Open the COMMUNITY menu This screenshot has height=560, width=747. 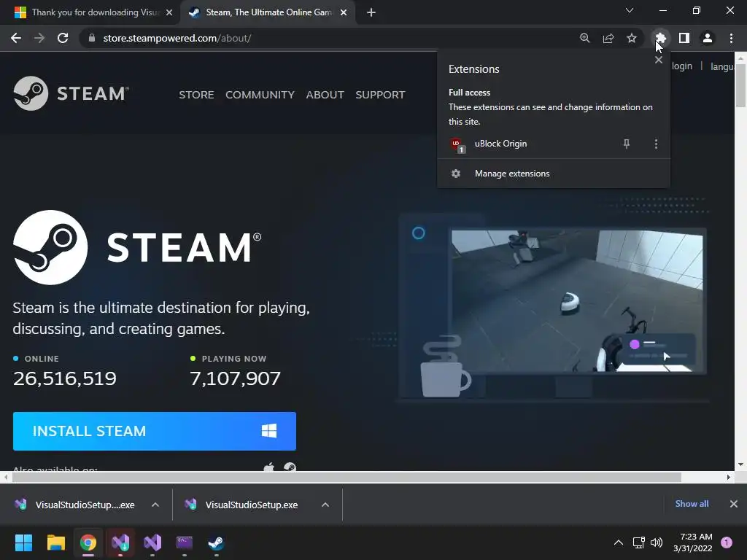point(260,95)
